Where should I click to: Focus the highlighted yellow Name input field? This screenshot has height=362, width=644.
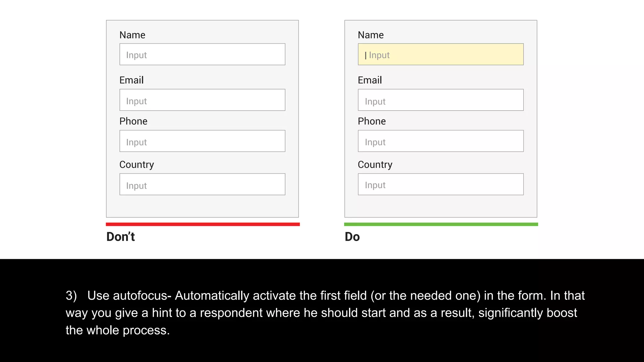tap(441, 54)
